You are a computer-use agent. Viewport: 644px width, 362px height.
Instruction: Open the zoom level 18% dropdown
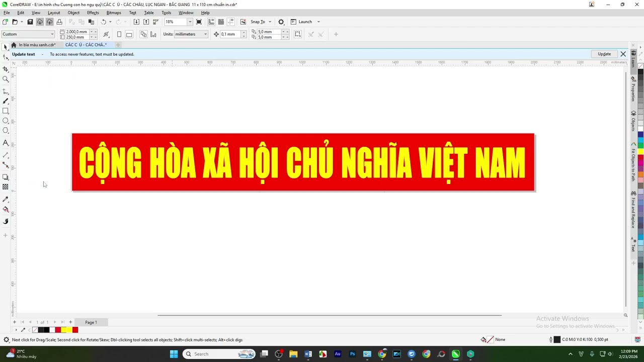[x=190, y=22]
